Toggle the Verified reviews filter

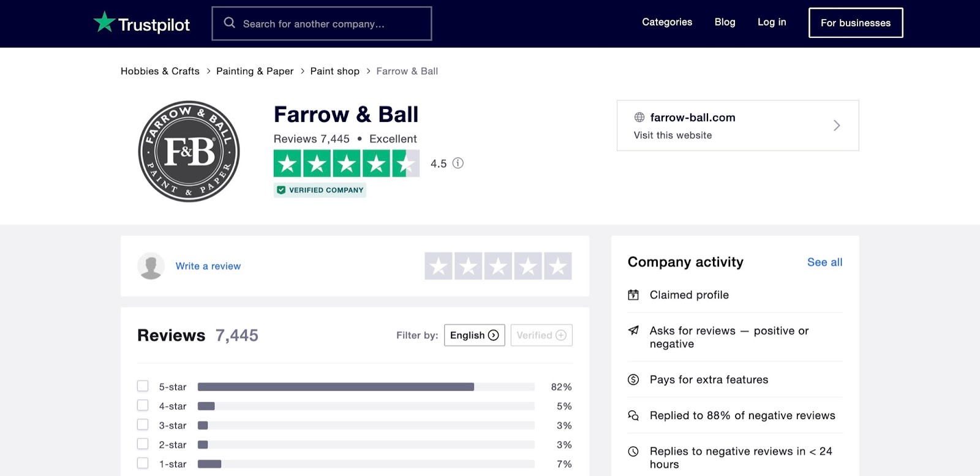click(541, 335)
